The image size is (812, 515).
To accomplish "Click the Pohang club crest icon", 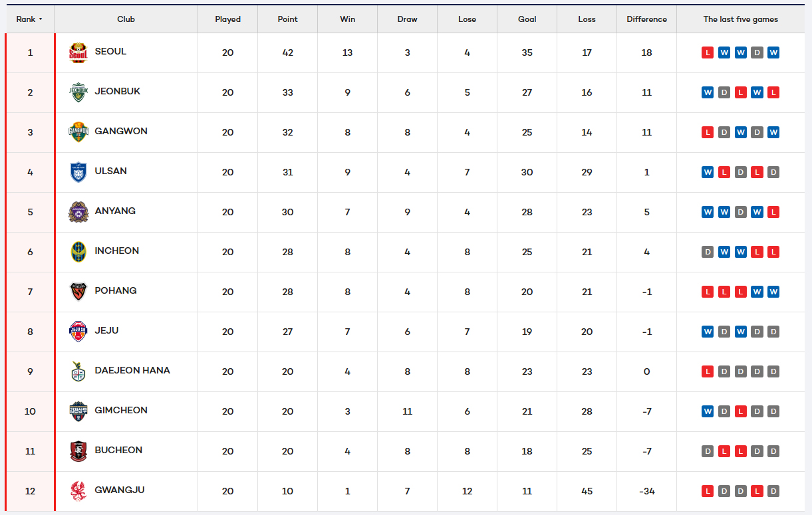I will tap(78, 292).
